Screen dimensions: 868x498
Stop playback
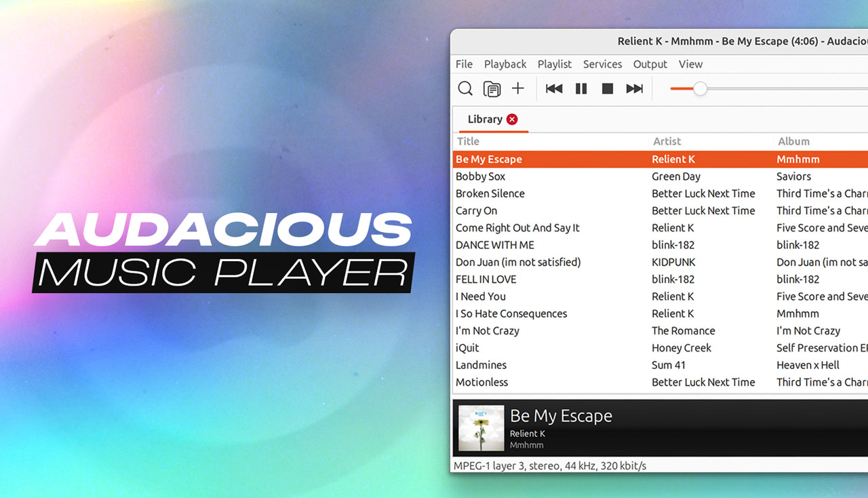(608, 88)
